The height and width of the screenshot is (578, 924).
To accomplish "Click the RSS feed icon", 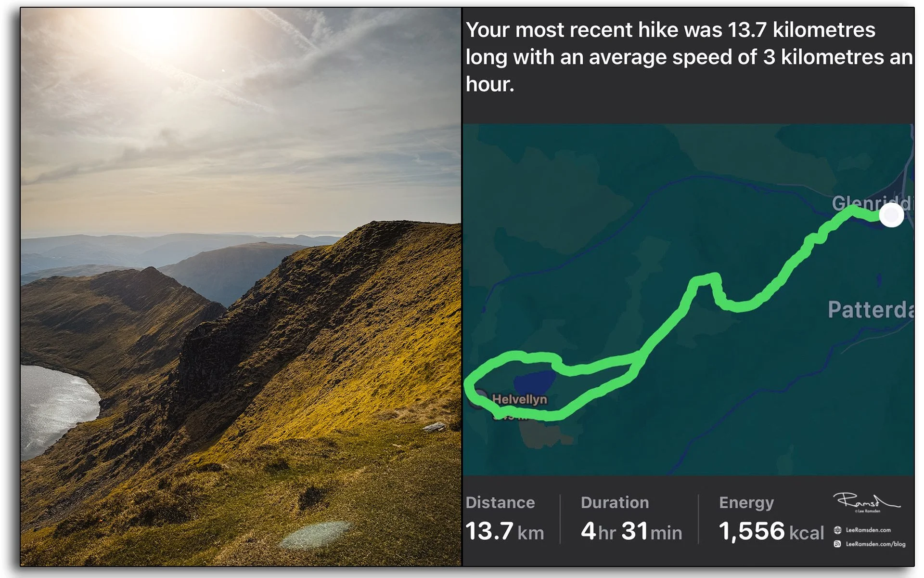I will 837,544.
